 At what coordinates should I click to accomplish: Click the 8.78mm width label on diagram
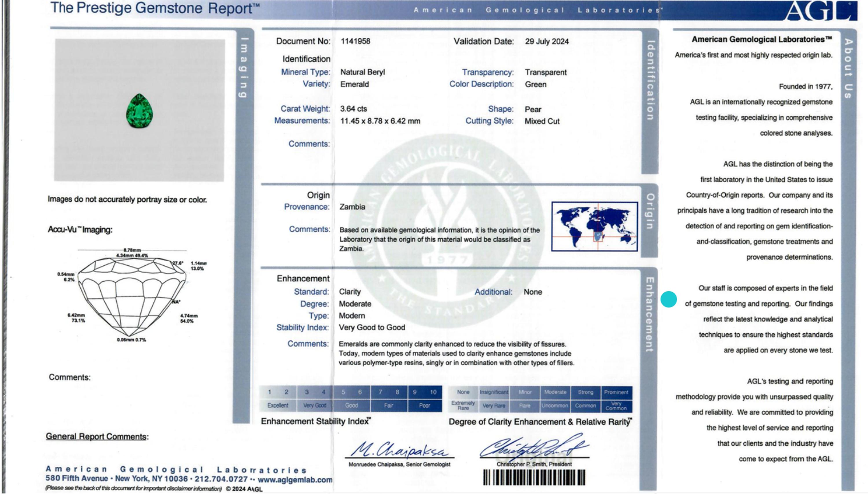(x=132, y=250)
